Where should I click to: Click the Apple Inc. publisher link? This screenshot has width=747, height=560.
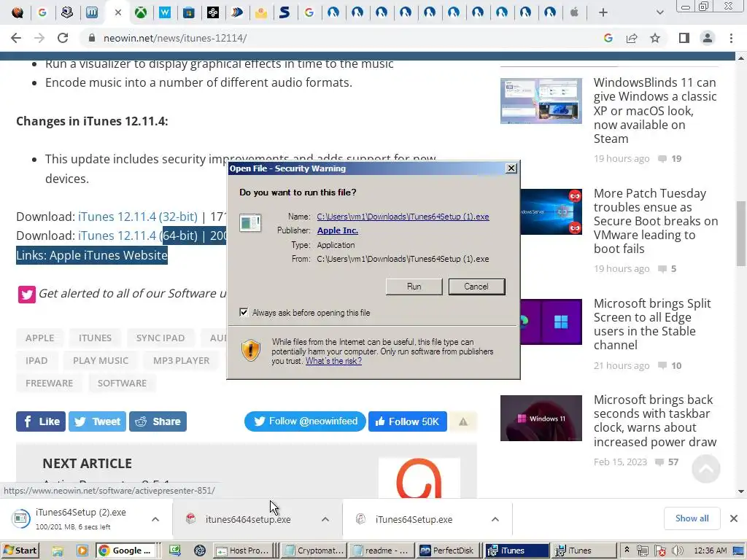(x=337, y=230)
